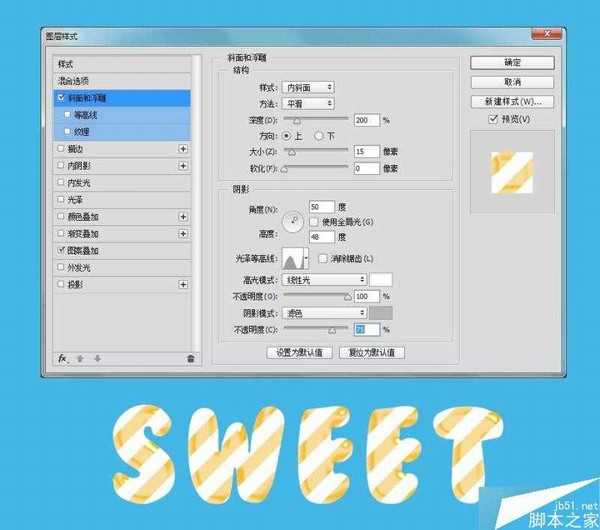Tick the 投影 checkbox

click(x=60, y=284)
